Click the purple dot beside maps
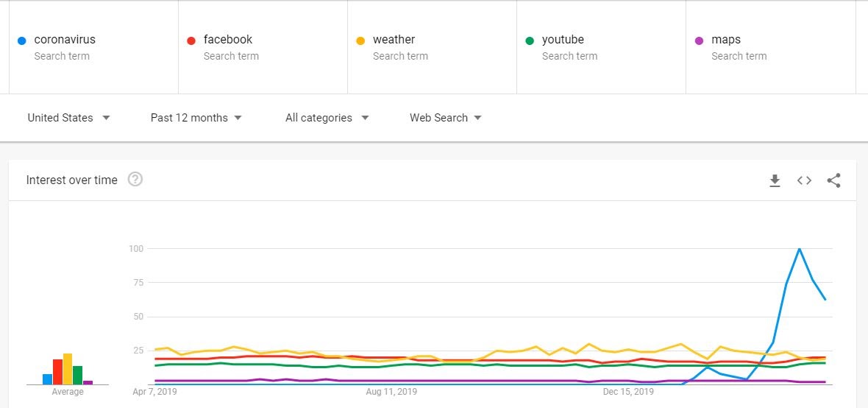This screenshot has width=868, height=408. click(699, 41)
